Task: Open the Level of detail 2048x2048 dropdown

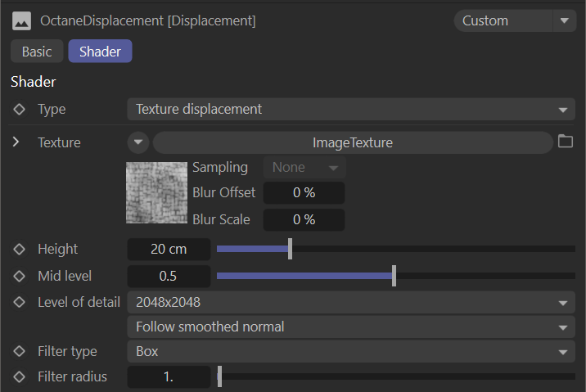Action: pyautogui.click(x=350, y=302)
